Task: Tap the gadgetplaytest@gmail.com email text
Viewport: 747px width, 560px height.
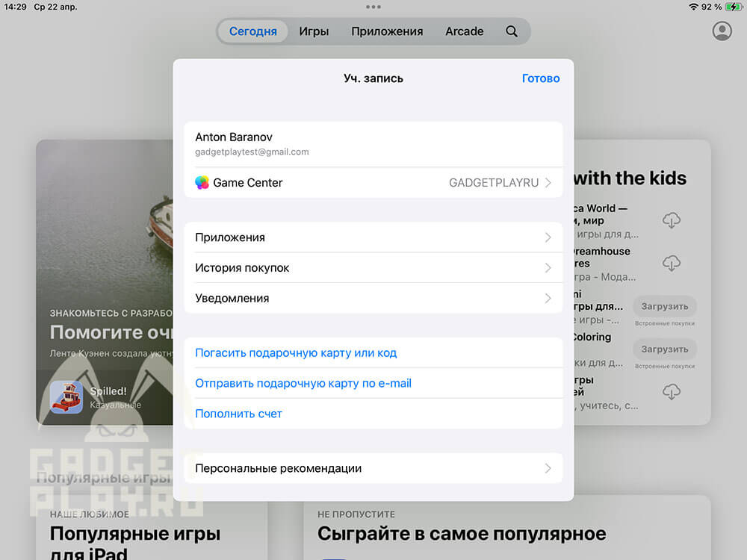Action: 252,152
